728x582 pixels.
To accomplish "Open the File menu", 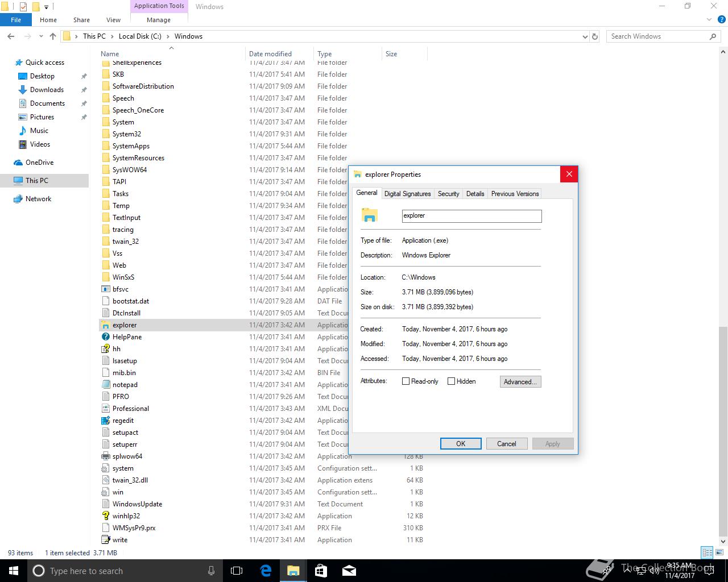I will click(16, 20).
